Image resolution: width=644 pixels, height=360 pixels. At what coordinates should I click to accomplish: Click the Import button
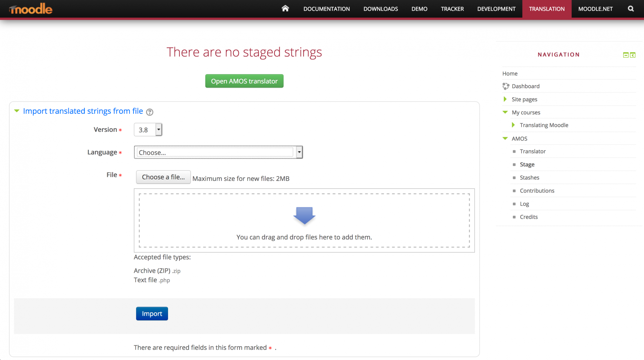pyautogui.click(x=152, y=314)
